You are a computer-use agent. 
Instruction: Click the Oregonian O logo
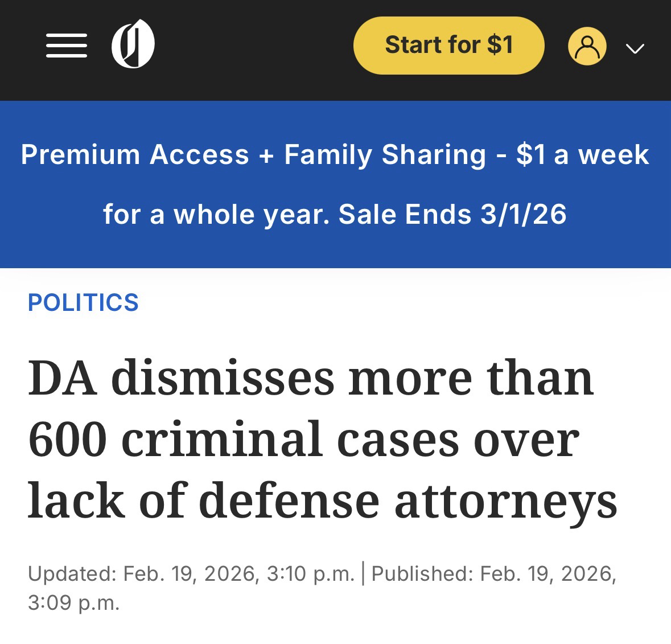(133, 44)
